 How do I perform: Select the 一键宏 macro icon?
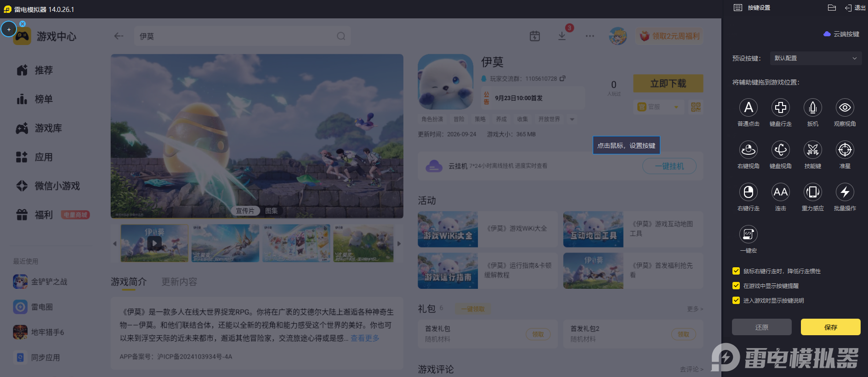(x=749, y=234)
